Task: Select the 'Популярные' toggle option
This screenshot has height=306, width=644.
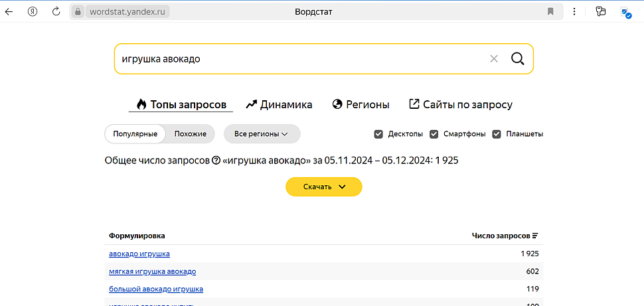Action: coord(135,134)
